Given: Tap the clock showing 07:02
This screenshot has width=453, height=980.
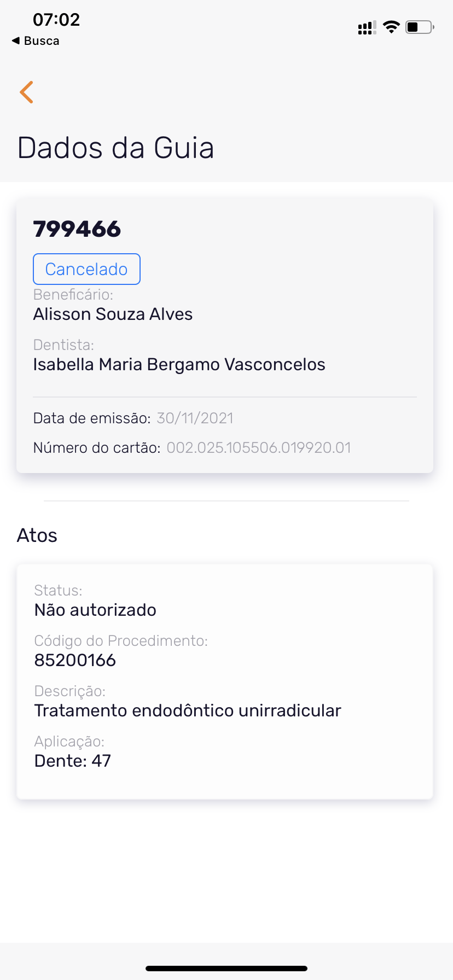Looking at the screenshot, I should [x=56, y=20].
